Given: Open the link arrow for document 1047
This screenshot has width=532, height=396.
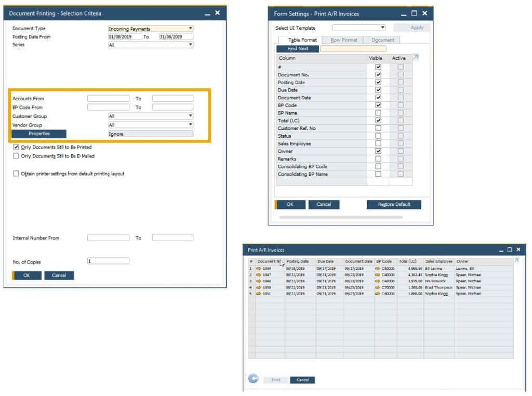Looking at the screenshot, I should coord(258,274).
